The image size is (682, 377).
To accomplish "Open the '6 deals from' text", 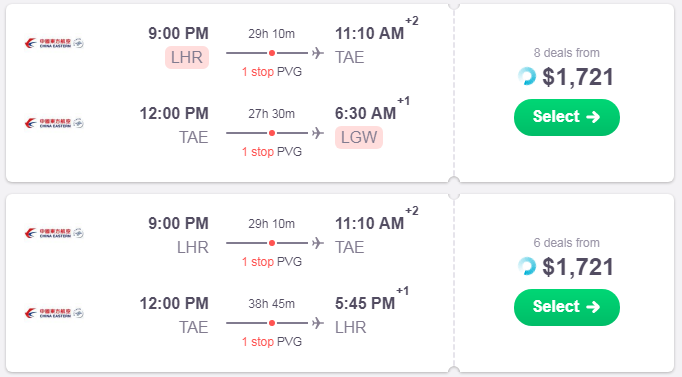I will (x=567, y=243).
